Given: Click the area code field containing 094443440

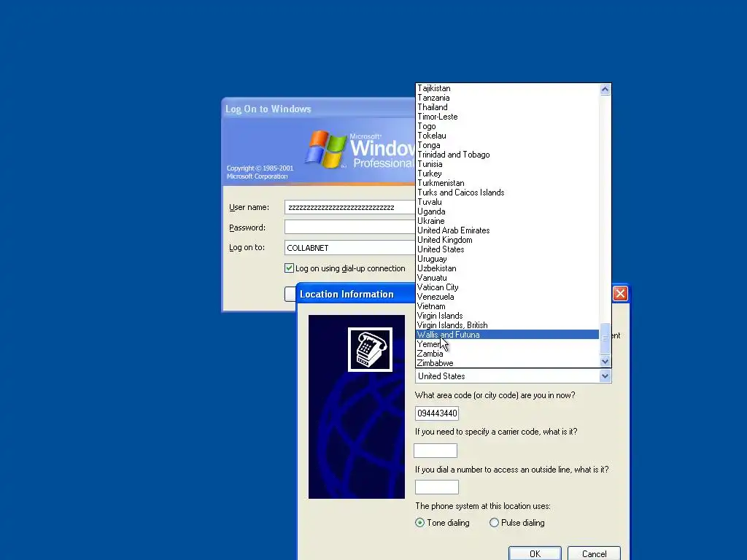Looking at the screenshot, I should (436, 413).
